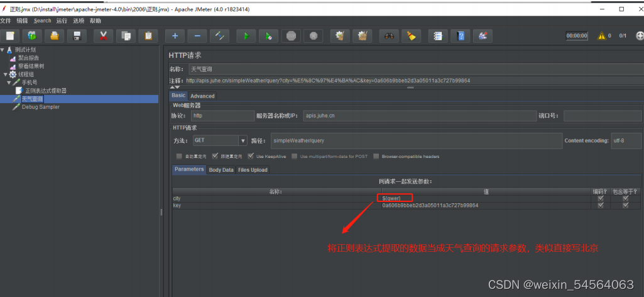The height and width of the screenshot is (297, 644).
Task: Toggle the 包含等于 checkbox in the key row
Action: click(626, 205)
